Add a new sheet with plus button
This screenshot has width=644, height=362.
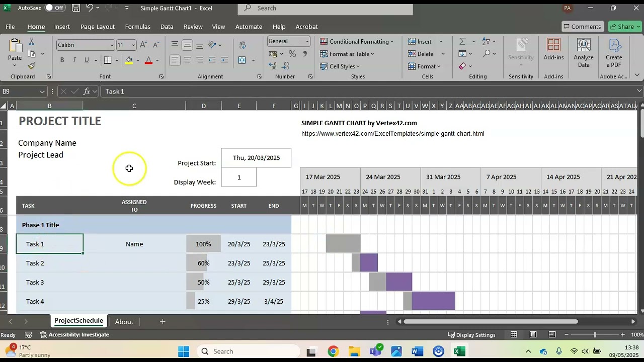click(x=163, y=322)
